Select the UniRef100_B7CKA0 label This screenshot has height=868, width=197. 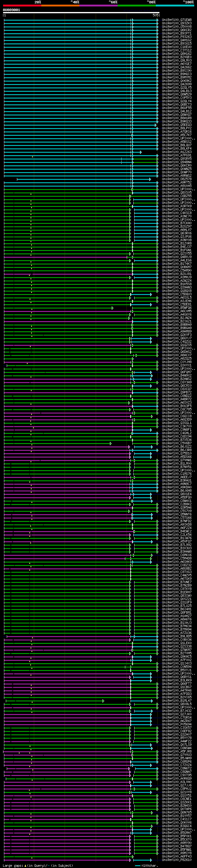pos(177,223)
